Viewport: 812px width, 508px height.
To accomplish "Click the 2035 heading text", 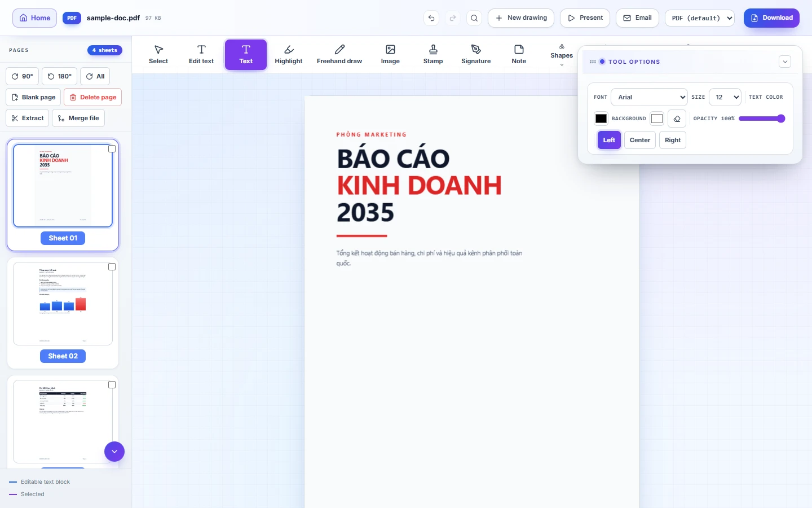I will [x=365, y=213].
